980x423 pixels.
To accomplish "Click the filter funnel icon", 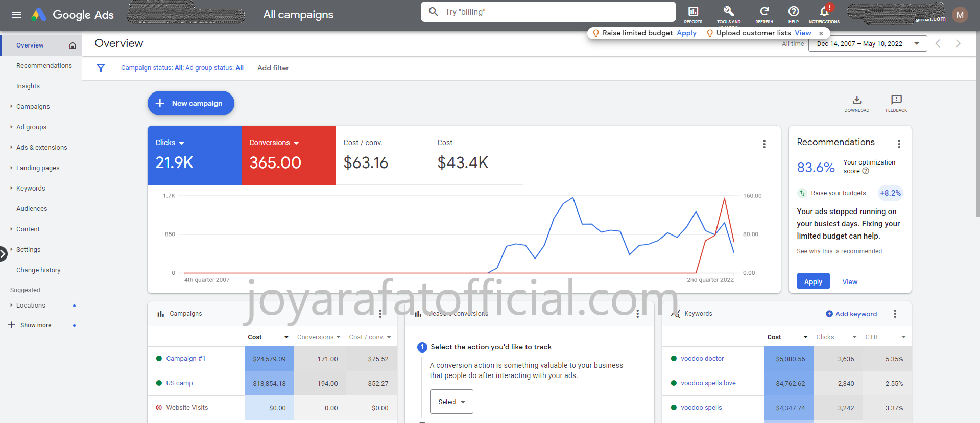I will tap(101, 68).
